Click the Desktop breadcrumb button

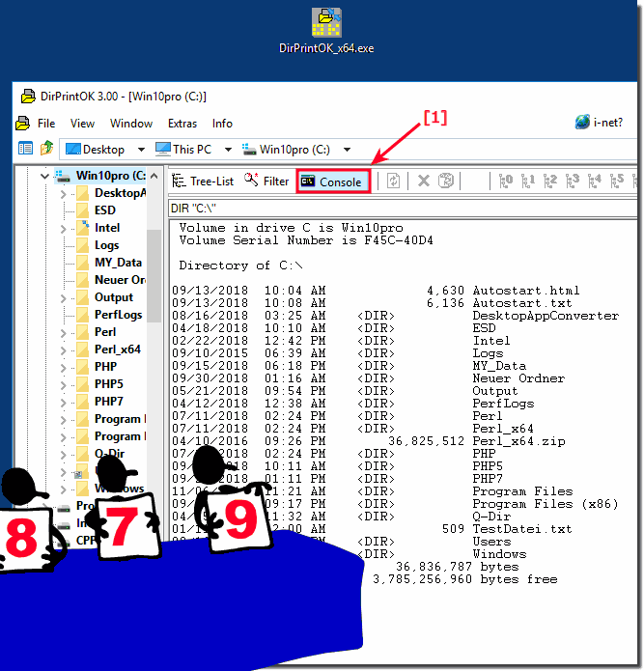point(95,150)
